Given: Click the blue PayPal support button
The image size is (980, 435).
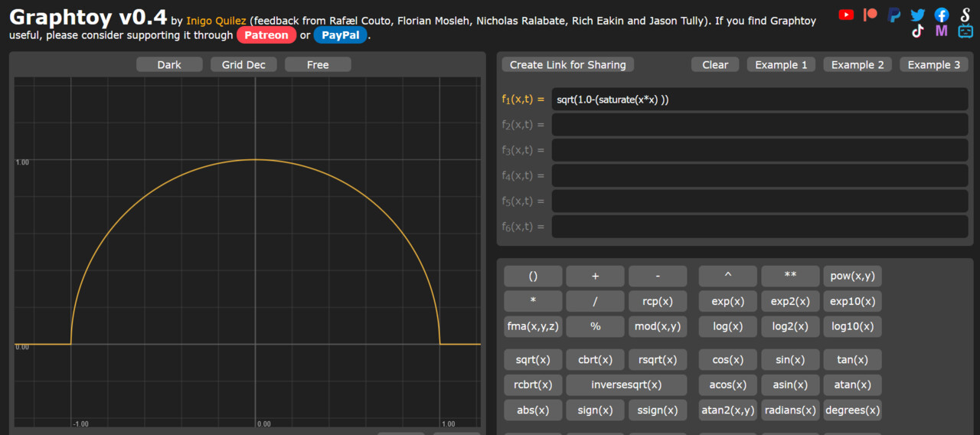Looking at the screenshot, I should pos(341,34).
